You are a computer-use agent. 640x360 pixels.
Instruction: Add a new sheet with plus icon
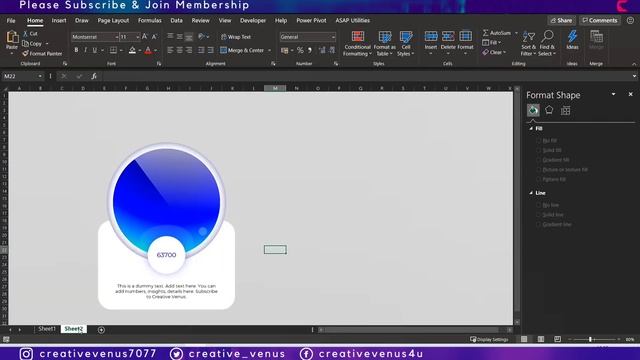[101, 330]
